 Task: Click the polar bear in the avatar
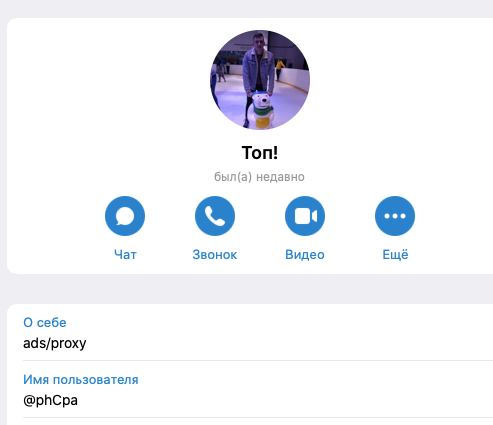262,110
